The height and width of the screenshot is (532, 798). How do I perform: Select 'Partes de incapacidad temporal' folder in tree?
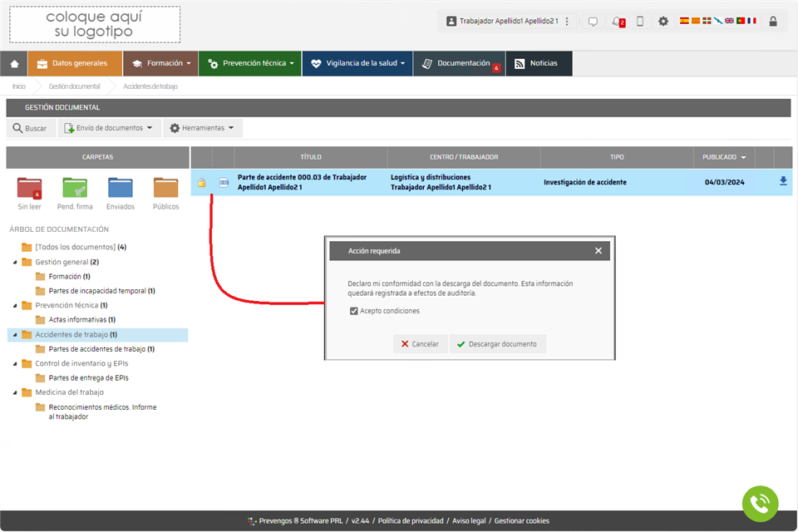point(101,291)
